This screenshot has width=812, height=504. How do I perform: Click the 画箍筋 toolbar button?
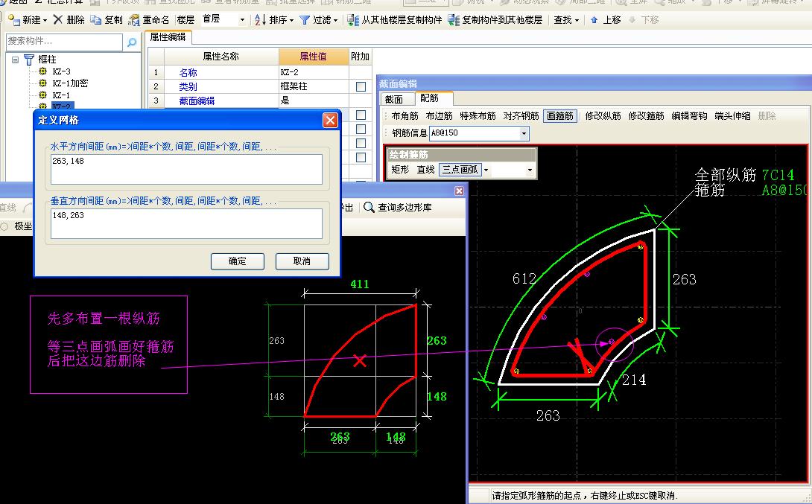click(559, 116)
